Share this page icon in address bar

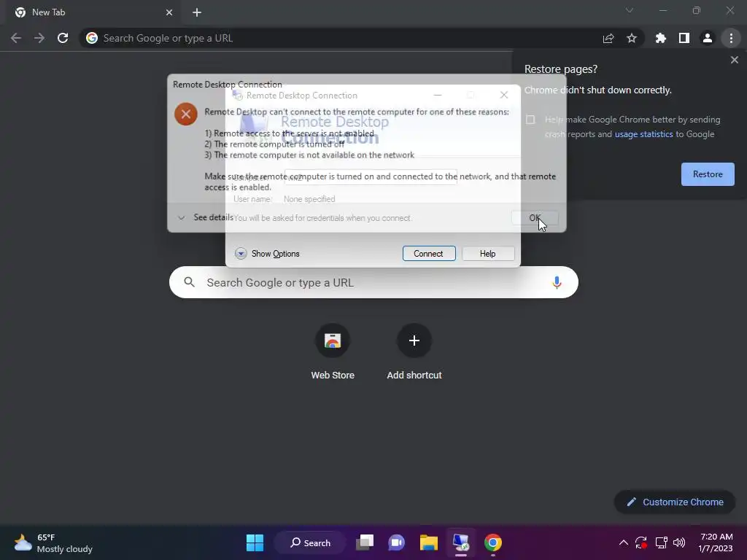coord(608,38)
